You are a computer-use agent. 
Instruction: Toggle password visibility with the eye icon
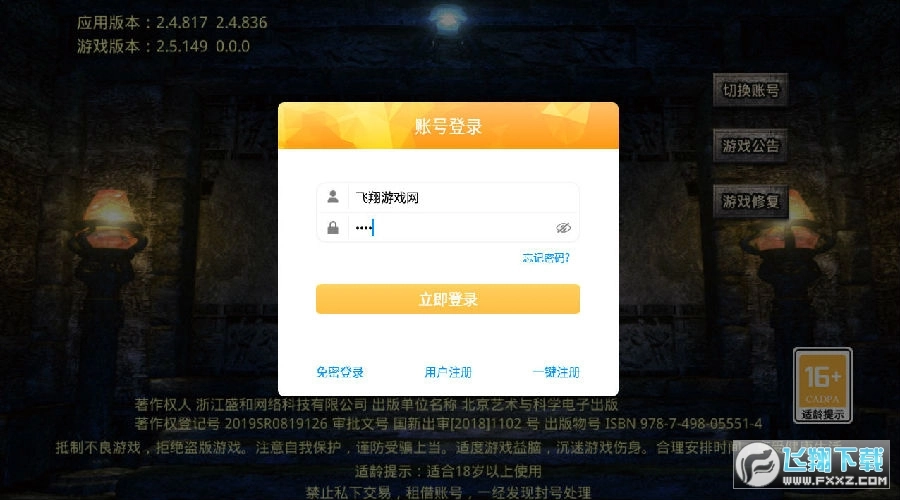click(563, 228)
